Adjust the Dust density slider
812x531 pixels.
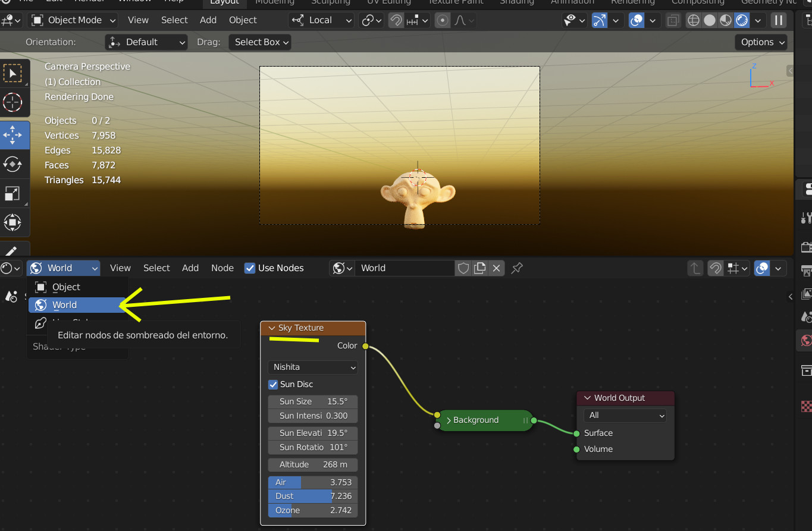313,496
